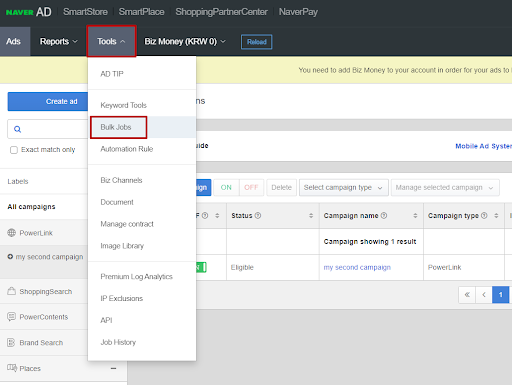This screenshot has width=512, height=385.
Task: Go to previous page of results
Action: [484, 295]
